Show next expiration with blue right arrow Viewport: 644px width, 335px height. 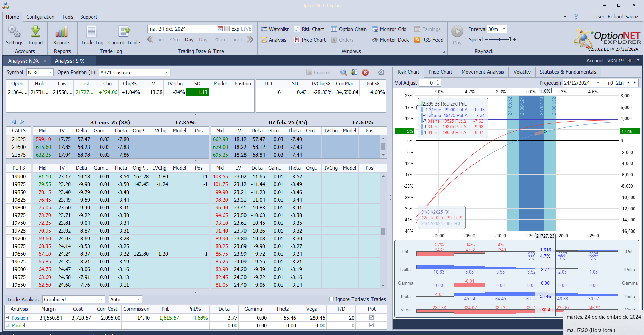[x=22, y=122]
